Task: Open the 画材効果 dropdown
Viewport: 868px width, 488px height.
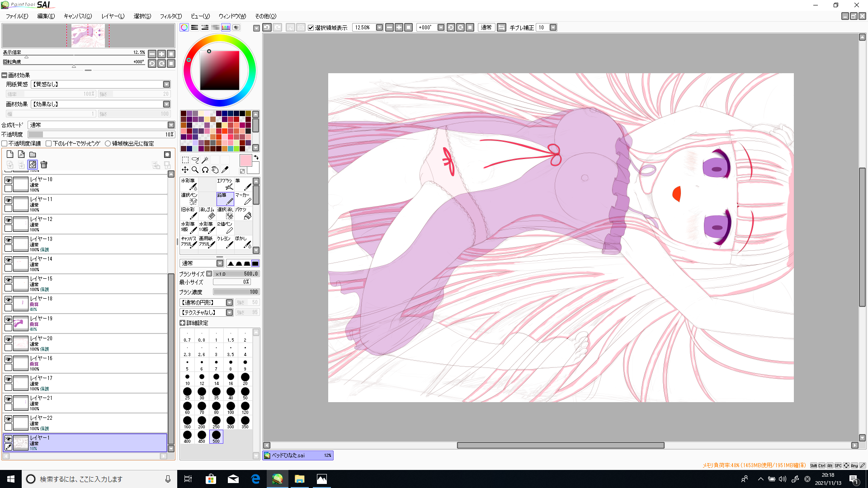Action: coord(166,104)
